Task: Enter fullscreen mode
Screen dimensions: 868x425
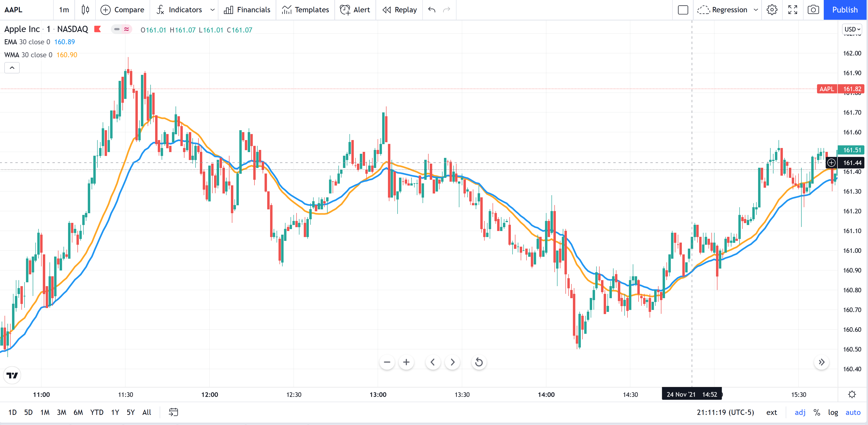Action: (792, 10)
